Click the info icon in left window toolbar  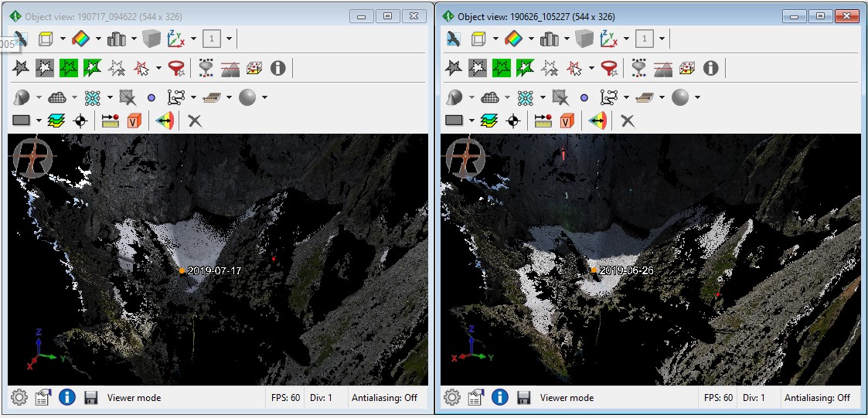277,68
